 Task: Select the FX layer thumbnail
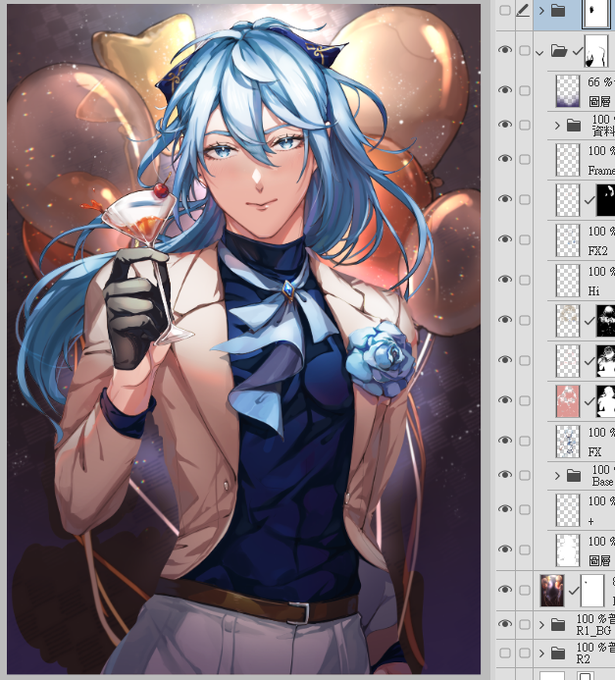coord(568,441)
